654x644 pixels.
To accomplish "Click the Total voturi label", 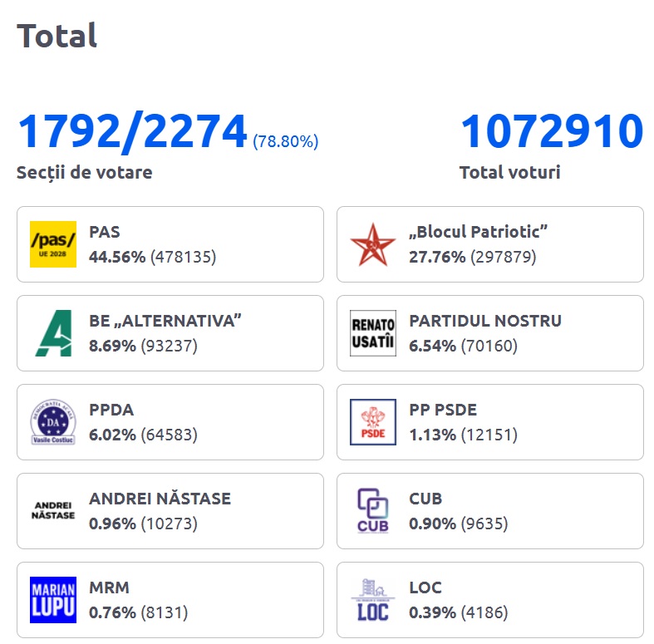I will 509,173.
